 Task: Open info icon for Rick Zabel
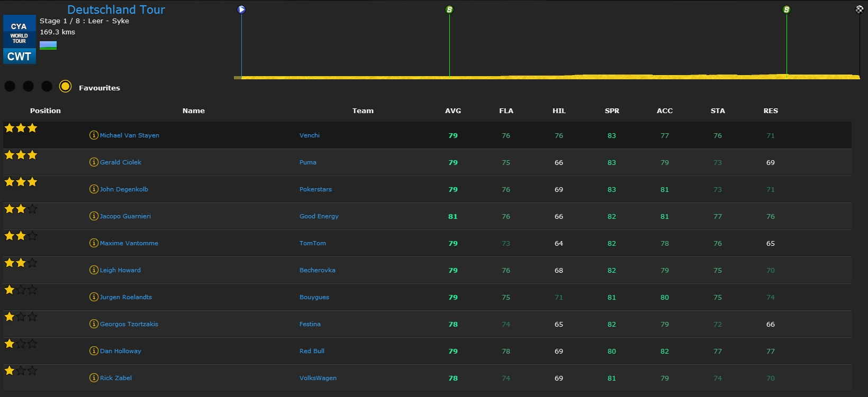click(x=94, y=378)
